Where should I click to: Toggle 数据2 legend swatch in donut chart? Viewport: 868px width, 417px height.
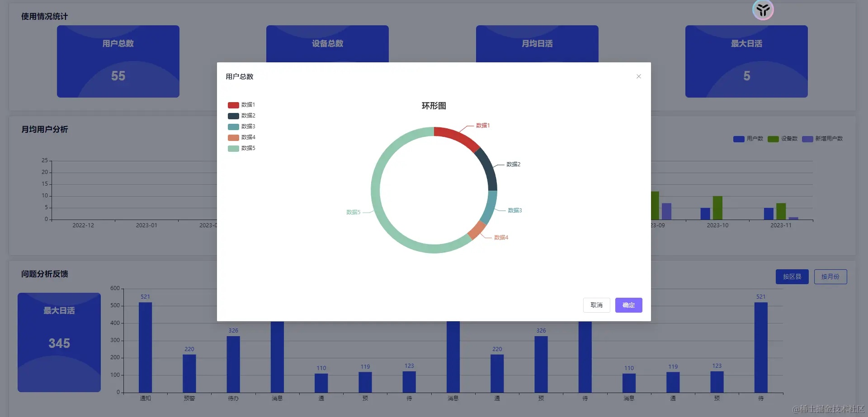[233, 116]
